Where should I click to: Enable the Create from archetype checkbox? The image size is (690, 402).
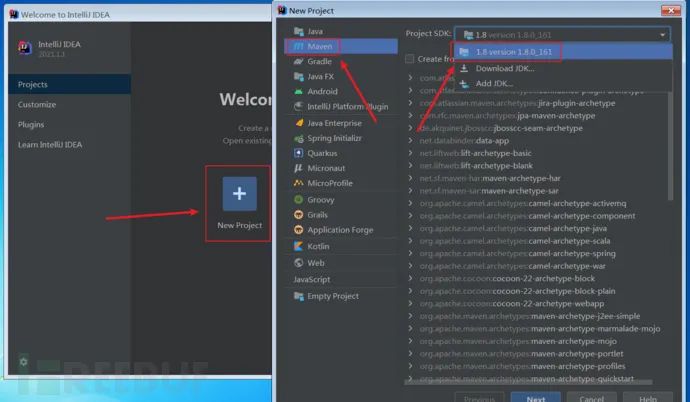pos(410,58)
